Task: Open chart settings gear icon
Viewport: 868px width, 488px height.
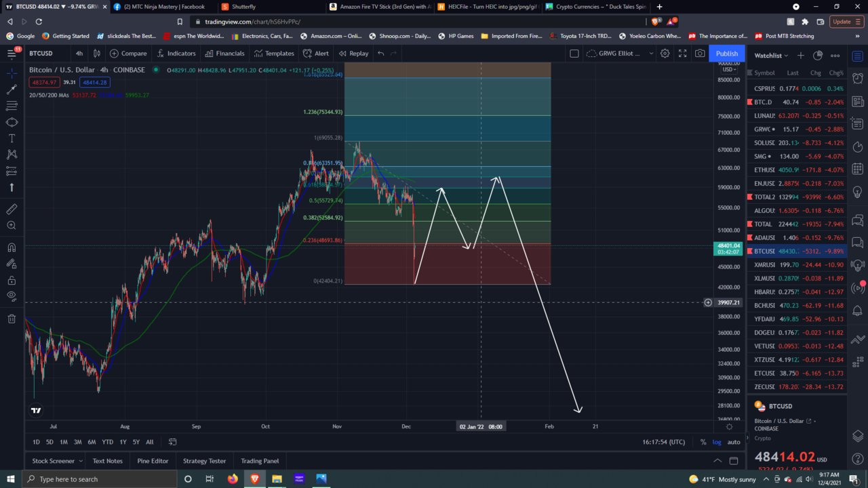Action: tap(665, 54)
